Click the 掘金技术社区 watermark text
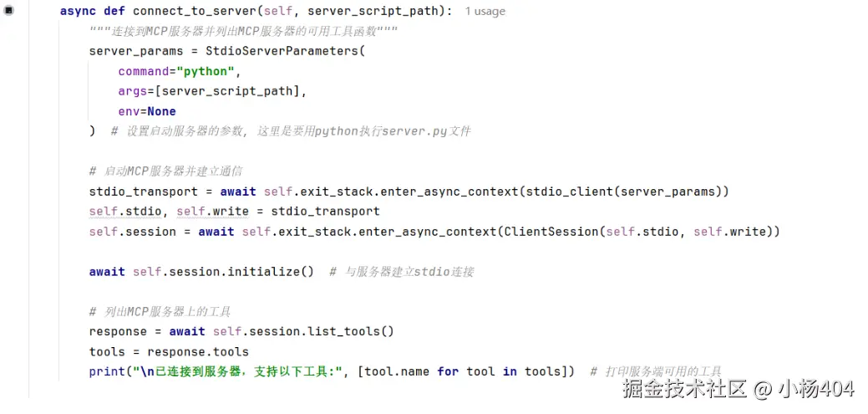The image size is (868, 414). click(683, 389)
